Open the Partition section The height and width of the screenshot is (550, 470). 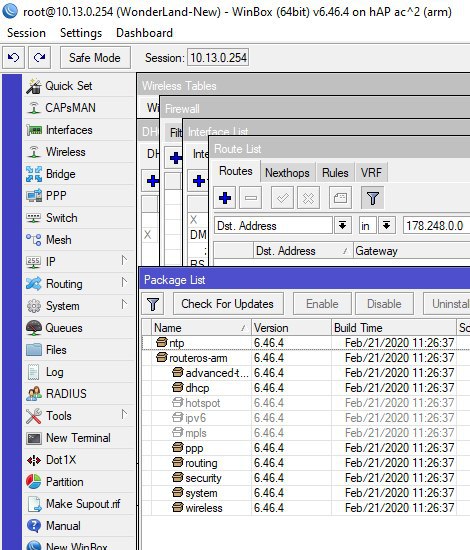(x=79, y=482)
